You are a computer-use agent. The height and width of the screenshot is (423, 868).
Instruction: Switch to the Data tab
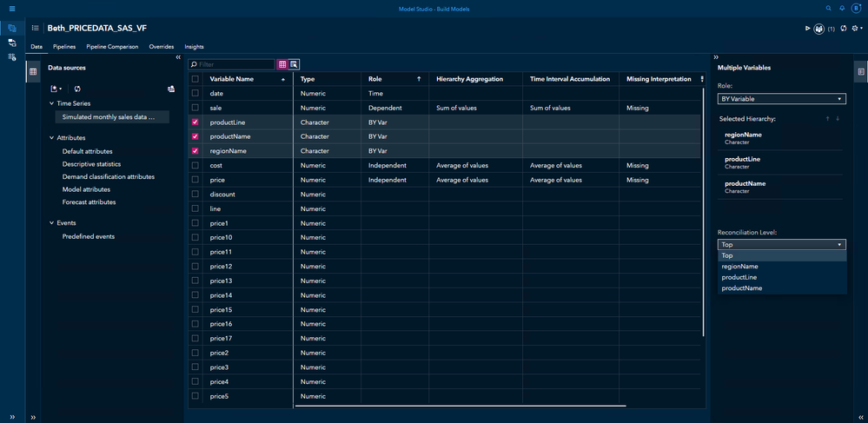[x=36, y=47]
